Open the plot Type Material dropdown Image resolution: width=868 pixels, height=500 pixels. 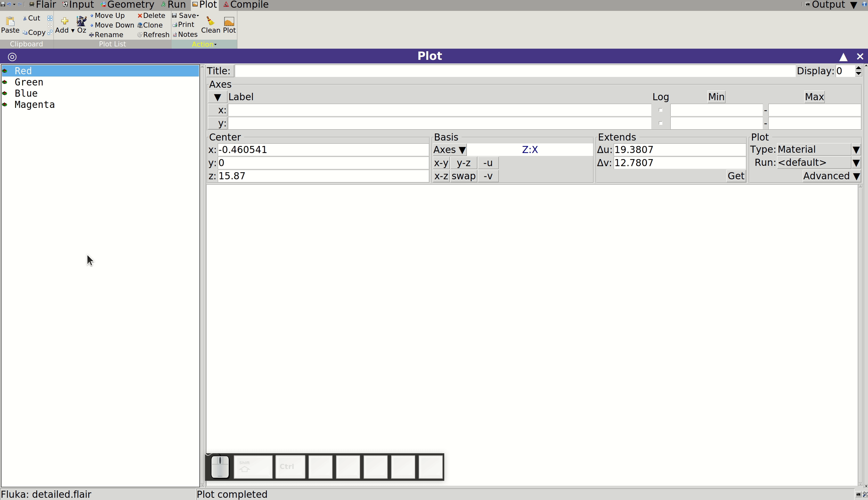click(x=819, y=149)
